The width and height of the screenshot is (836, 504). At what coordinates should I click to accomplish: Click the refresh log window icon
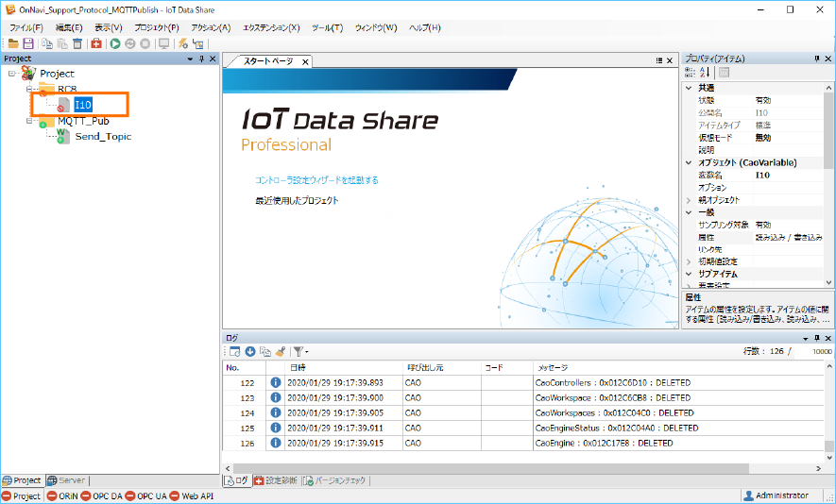(234, 351)
